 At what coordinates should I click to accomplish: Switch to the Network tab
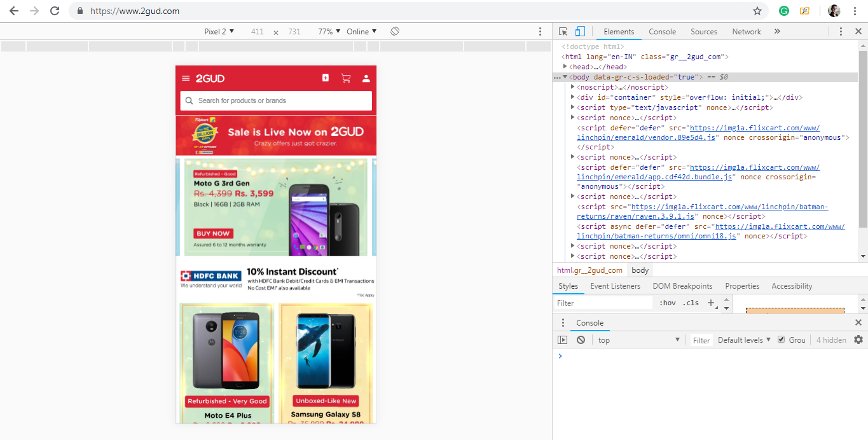click(747, 31)
